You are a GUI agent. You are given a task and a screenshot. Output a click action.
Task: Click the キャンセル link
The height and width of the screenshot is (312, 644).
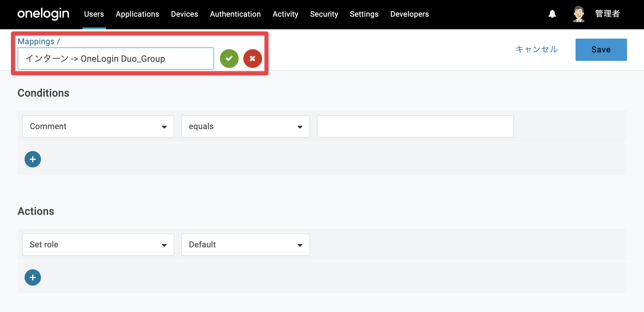[537, 49]
